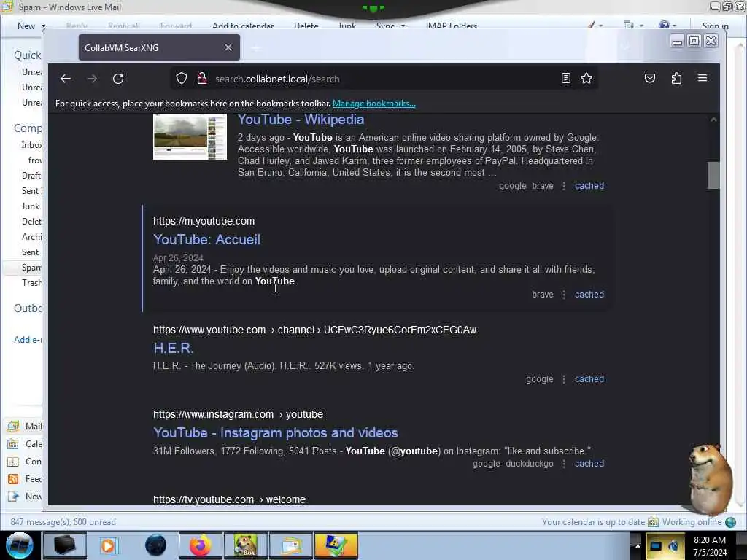Switch to Newsgroups icon in Live Mail
The height and width of the screenshot is (560, 747).
pos(13,496)
